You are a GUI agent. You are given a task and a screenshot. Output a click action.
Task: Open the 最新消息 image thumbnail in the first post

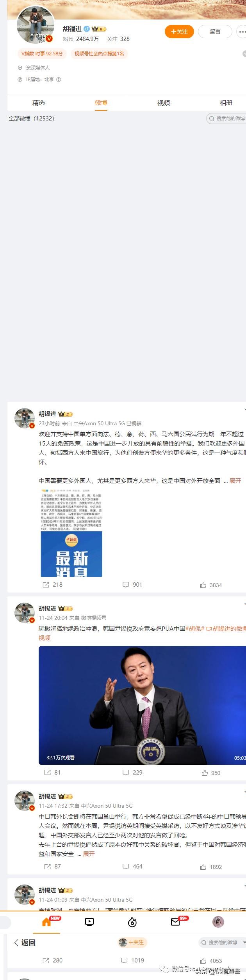[71, 554]
